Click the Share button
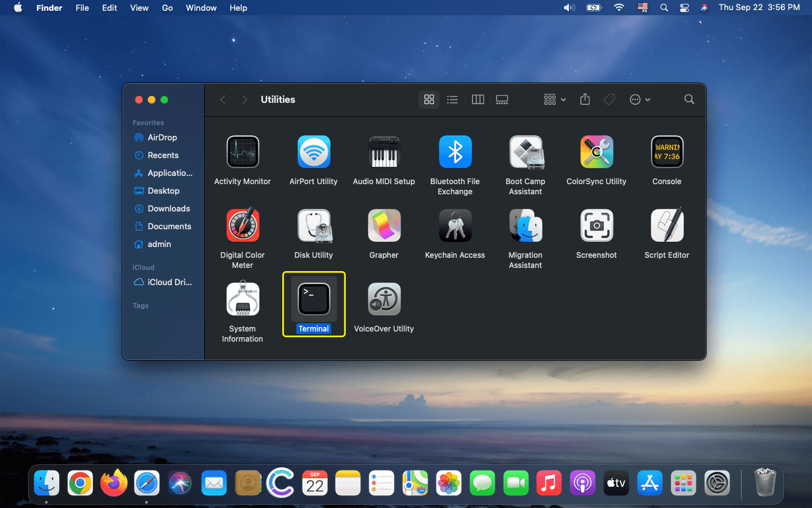 click(584, 99)
